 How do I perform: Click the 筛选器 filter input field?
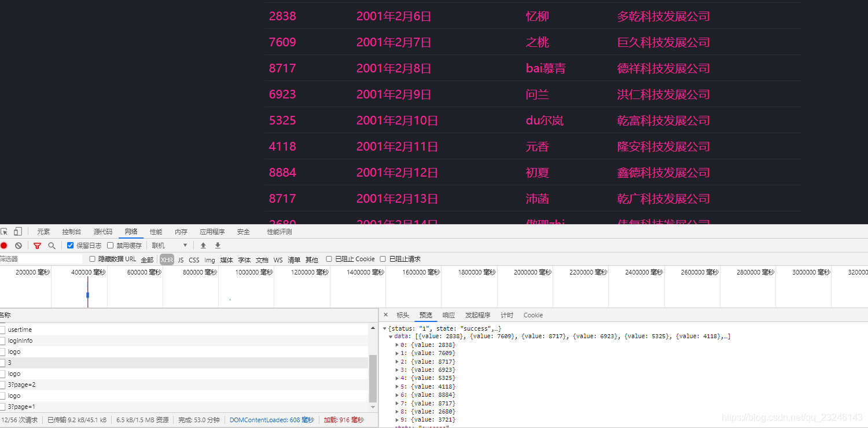pyautogui.click(x=41, y=259)
